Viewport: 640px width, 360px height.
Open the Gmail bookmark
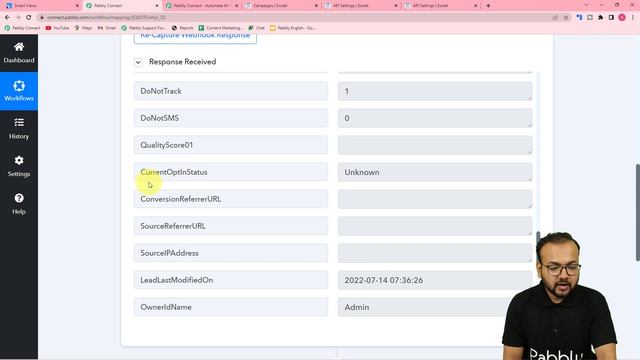click(x=107, y=28)
